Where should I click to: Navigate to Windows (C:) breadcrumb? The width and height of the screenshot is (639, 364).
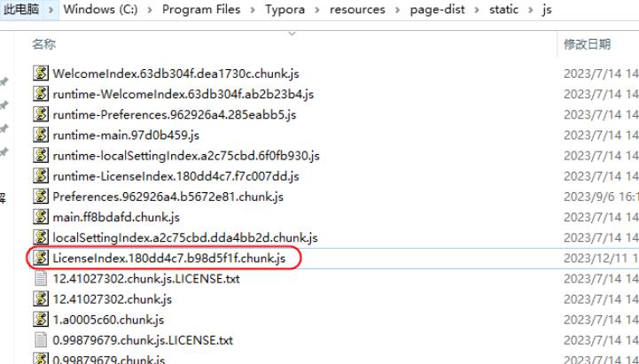pos(101,9)
